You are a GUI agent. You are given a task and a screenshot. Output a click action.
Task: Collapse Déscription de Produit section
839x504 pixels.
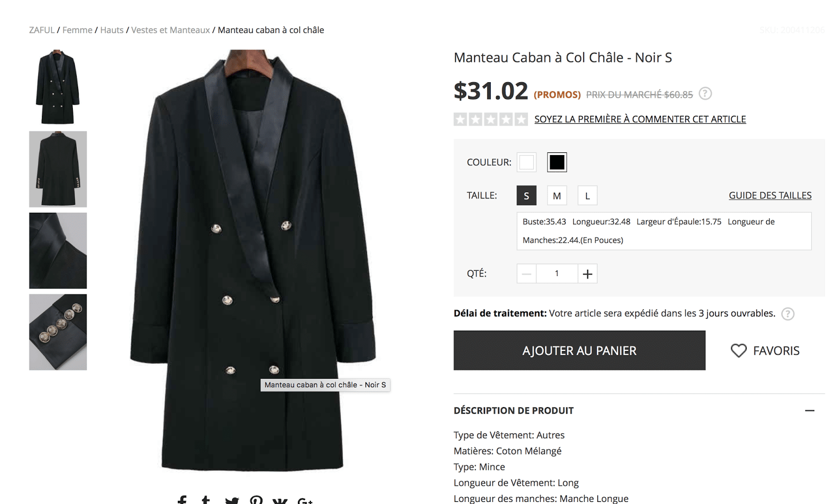click(810, 411)
